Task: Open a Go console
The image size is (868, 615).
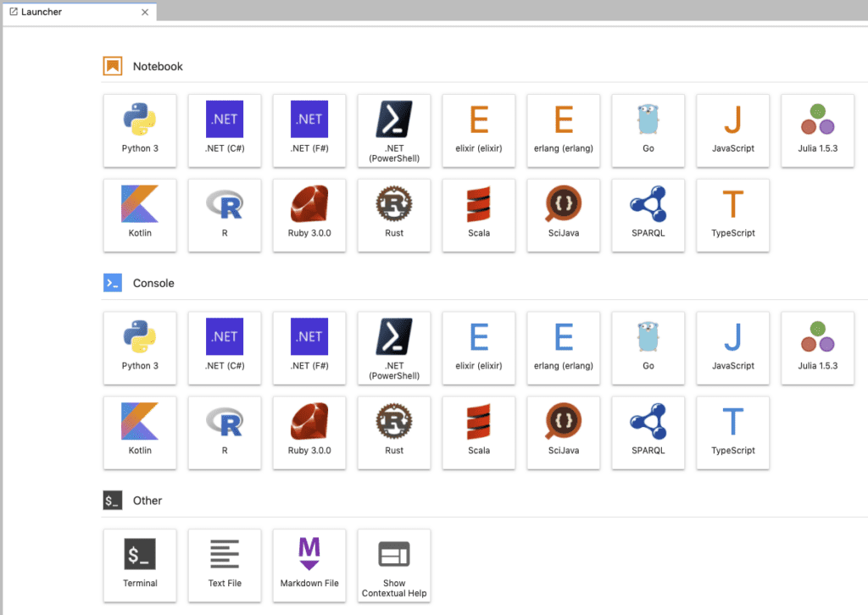Action: (x=648, y=348)
